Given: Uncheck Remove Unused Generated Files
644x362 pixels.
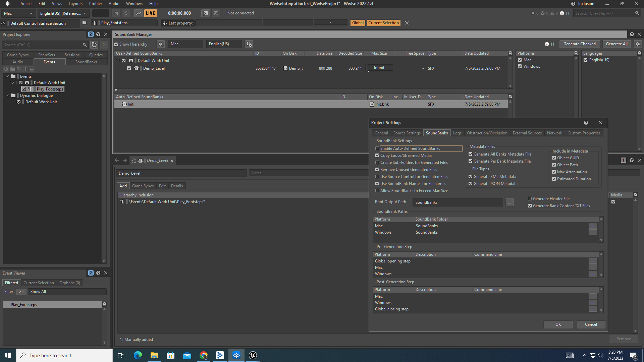Looking at the screenshot, I should [x=377, y=170].
